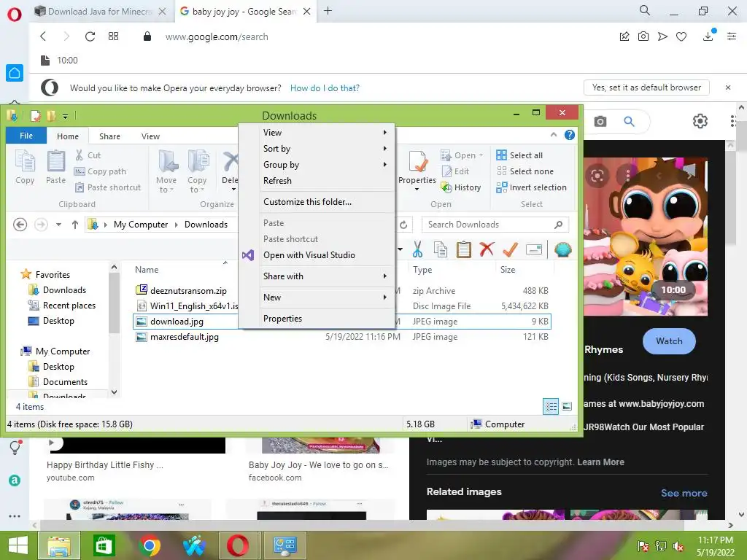This screenshot has height=560, width=747.
Task: Click Google search by image camera icon
Action: tap(600, 122)
